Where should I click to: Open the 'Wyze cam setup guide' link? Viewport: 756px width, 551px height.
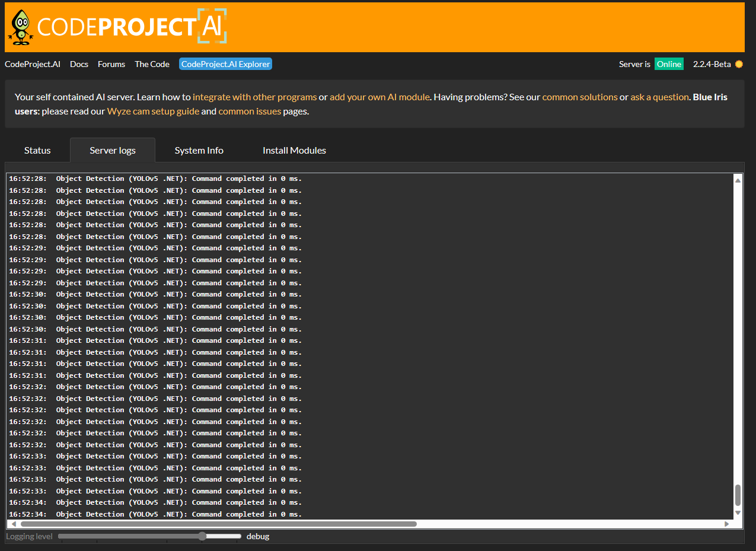pyautogui.click(x=153, y=111)
